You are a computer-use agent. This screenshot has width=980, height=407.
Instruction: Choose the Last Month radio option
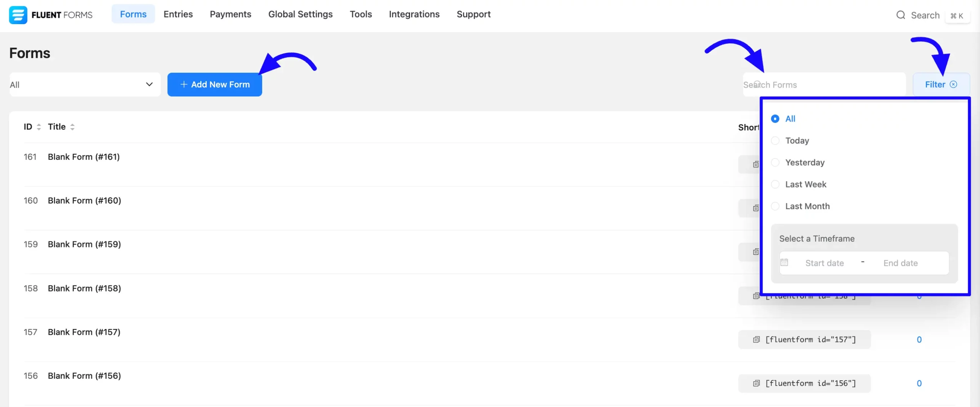[775, 206]
